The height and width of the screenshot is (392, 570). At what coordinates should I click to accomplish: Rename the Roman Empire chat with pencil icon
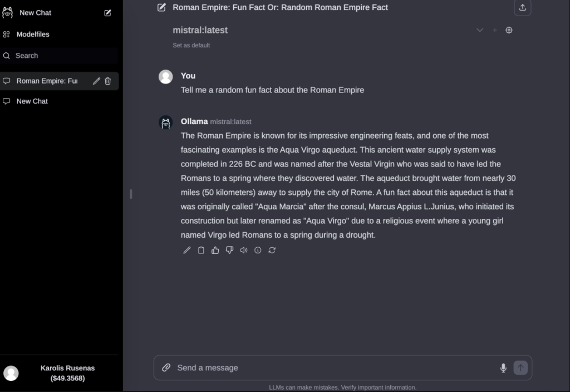coord(96,81)
